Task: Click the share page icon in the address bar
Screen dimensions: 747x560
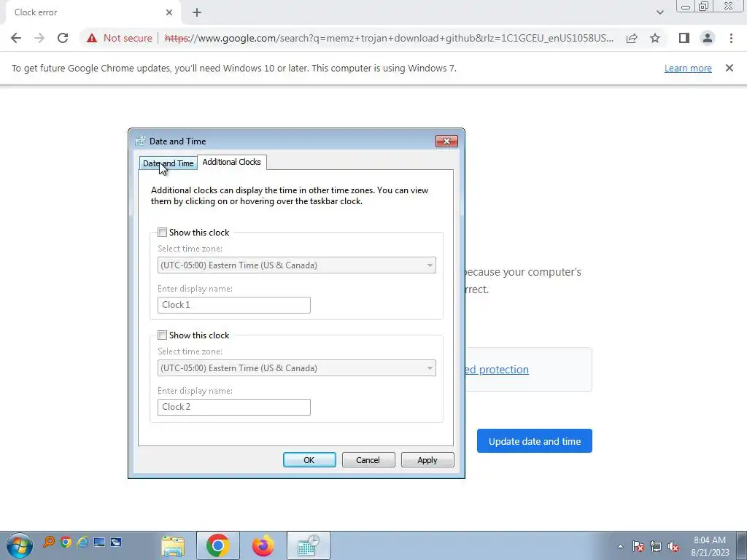Action: point(632,38)
